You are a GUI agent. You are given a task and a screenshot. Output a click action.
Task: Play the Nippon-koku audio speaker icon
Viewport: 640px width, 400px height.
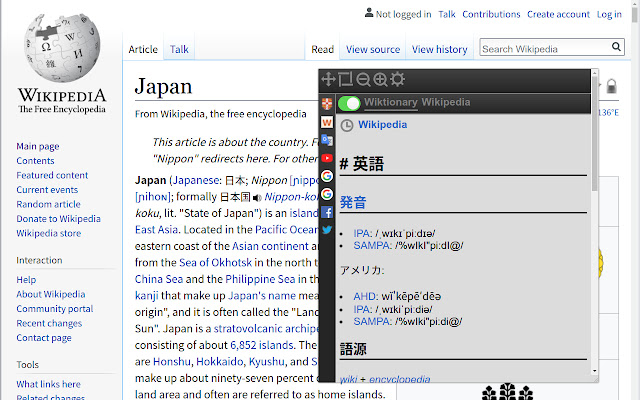(257, 198)
